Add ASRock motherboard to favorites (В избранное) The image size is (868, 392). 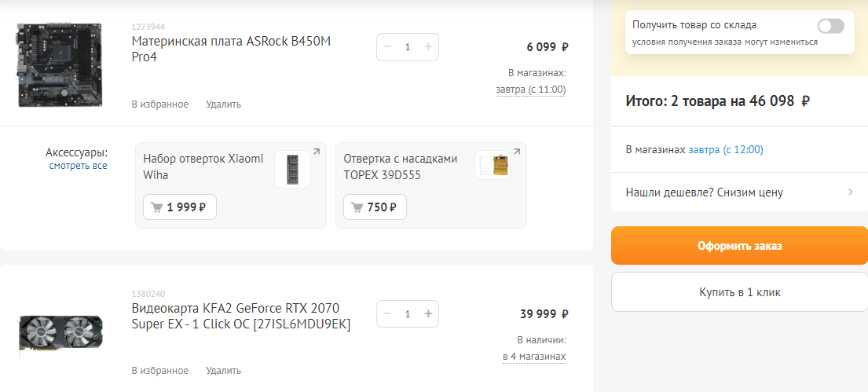pyautogui.click(x=159, y=104)
